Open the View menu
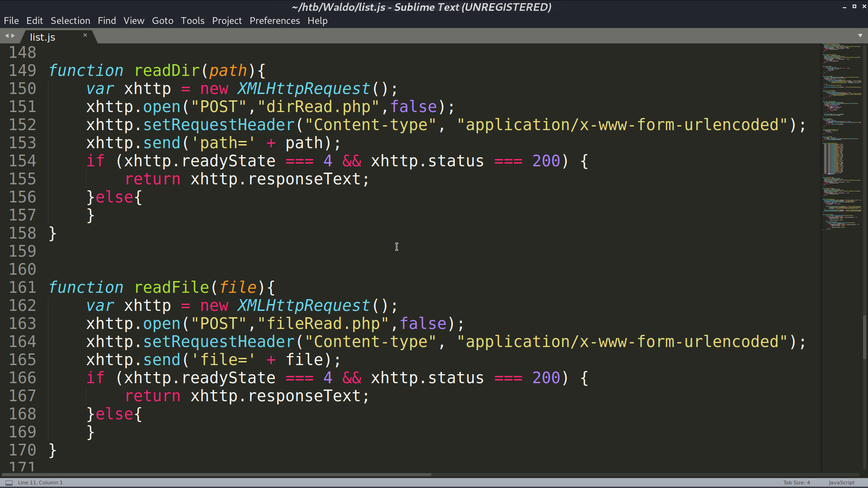Image resolution: width=868 pixels, height=488 pixels. tap(134, 21)
